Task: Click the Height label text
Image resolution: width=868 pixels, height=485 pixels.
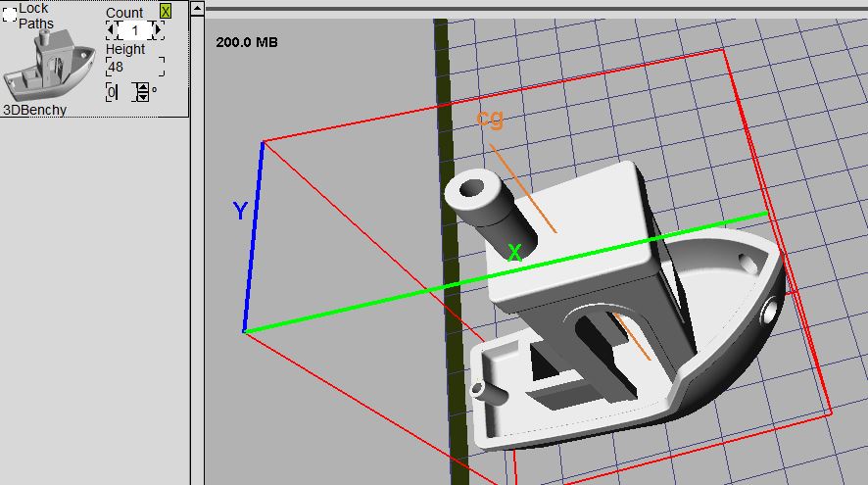Action: [x=125, y=49]
